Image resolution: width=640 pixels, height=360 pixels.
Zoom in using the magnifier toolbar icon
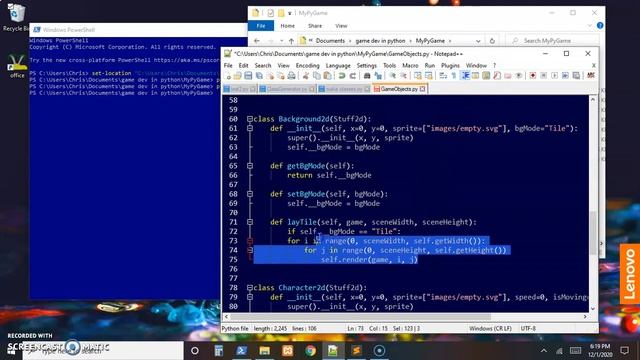tap(392, 76)
